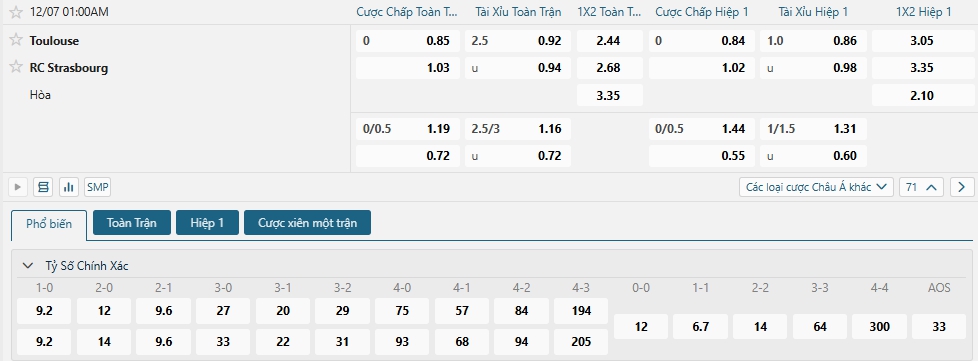Open the bar chart statistics icon
978x361 pixels.
click(x=69, y=187)
